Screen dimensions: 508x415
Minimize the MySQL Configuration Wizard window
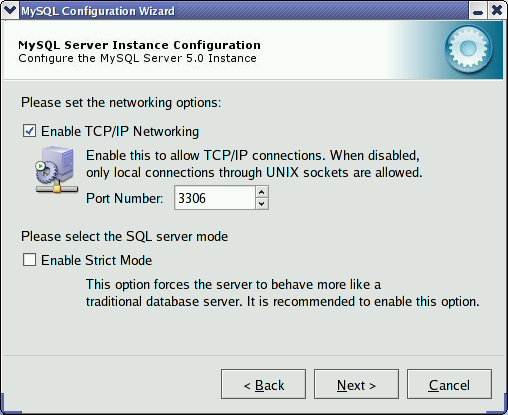tap(478, 11)
